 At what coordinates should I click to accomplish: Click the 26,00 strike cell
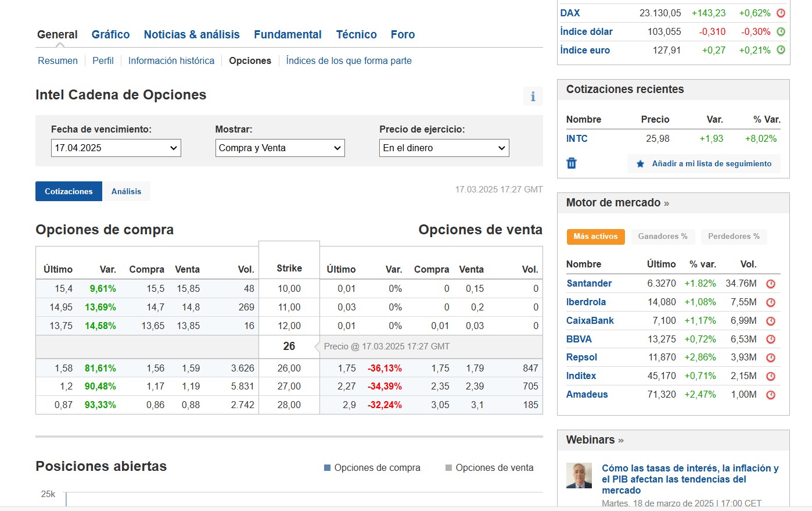pyautogui.click(x=289, y=368)
